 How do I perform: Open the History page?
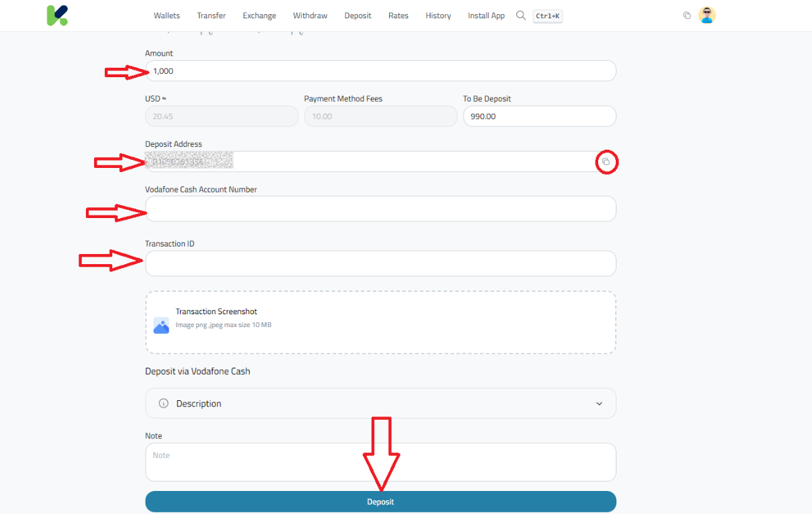click(x=438, y=15)
